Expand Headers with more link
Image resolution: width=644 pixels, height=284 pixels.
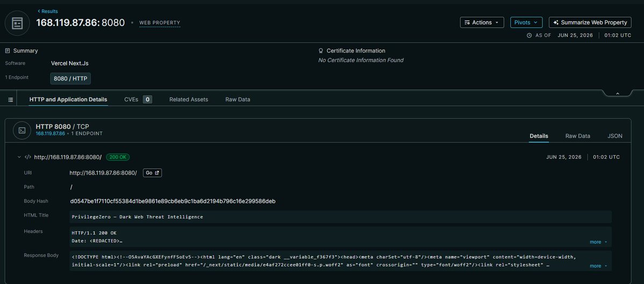tap(598, 242)
